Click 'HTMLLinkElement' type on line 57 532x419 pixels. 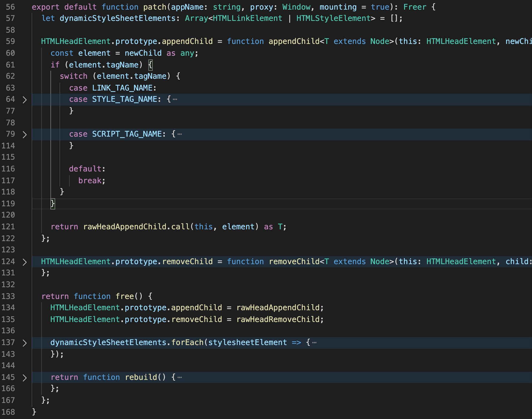pyautogui.click(x=248, y=18)
